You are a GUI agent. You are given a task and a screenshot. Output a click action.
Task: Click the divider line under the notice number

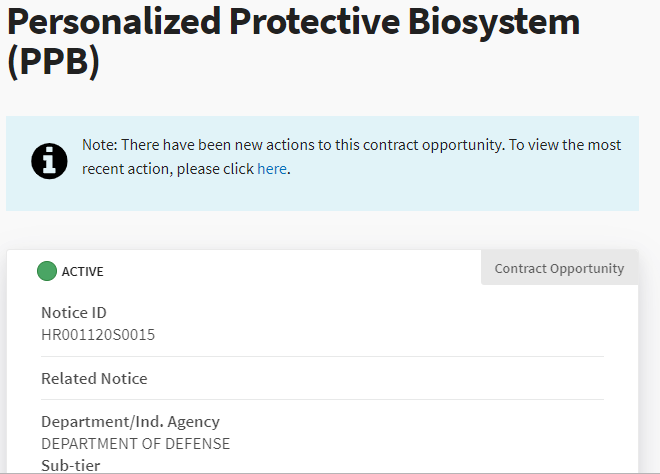pos(322,356)
